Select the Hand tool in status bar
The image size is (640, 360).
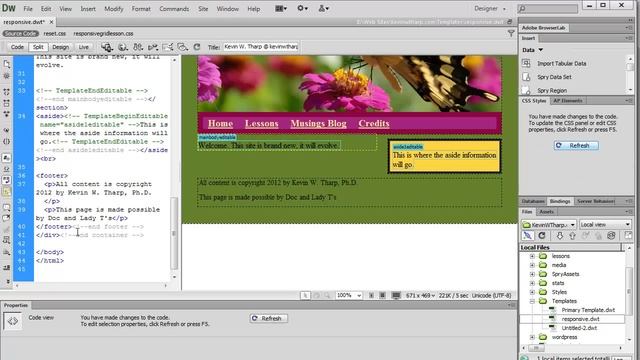pos(316,296)
